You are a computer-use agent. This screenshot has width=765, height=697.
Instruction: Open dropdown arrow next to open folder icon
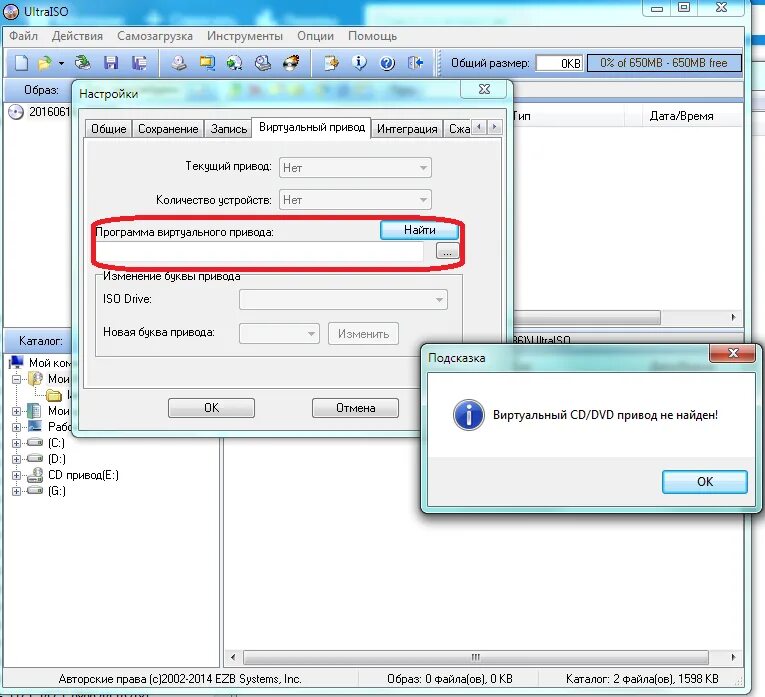coord(61,63)
